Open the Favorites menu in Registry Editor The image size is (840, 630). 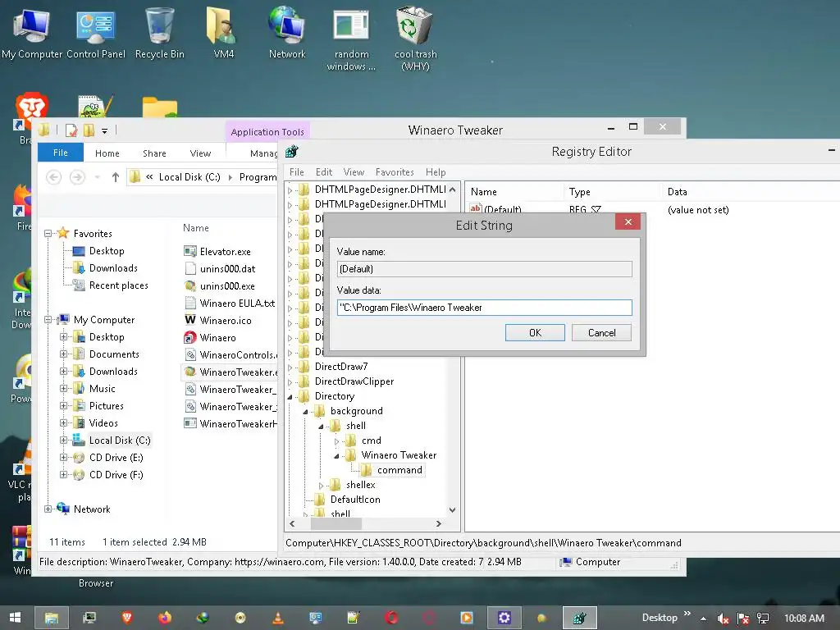395,172
